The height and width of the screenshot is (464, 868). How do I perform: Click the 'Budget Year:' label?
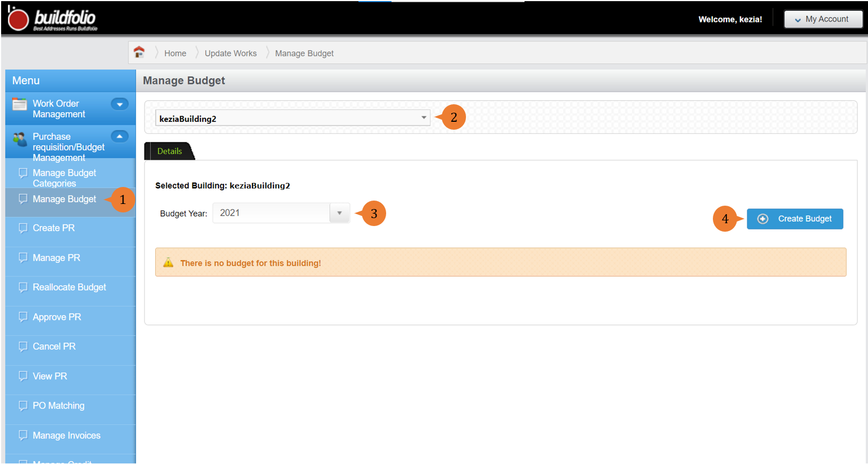click(x=183, y=214)
